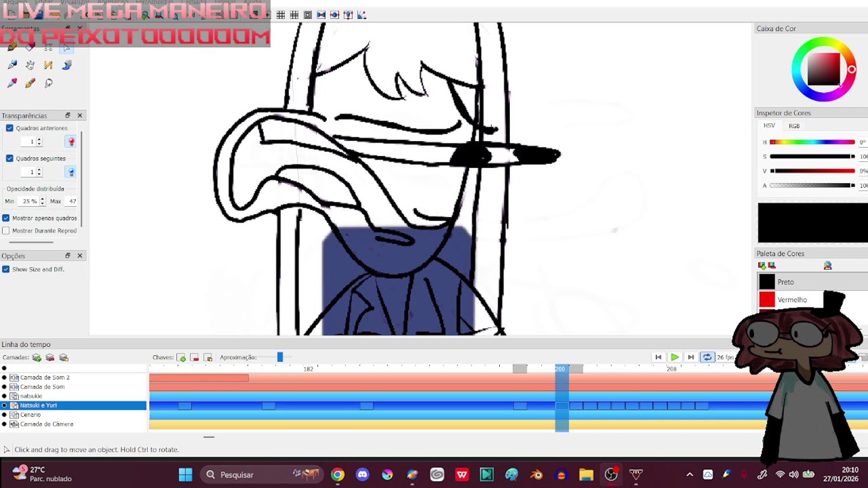Image resolution: width=868 pixels, height=488 pixels.
Task: Play the animation
Action: coord(674,357)
